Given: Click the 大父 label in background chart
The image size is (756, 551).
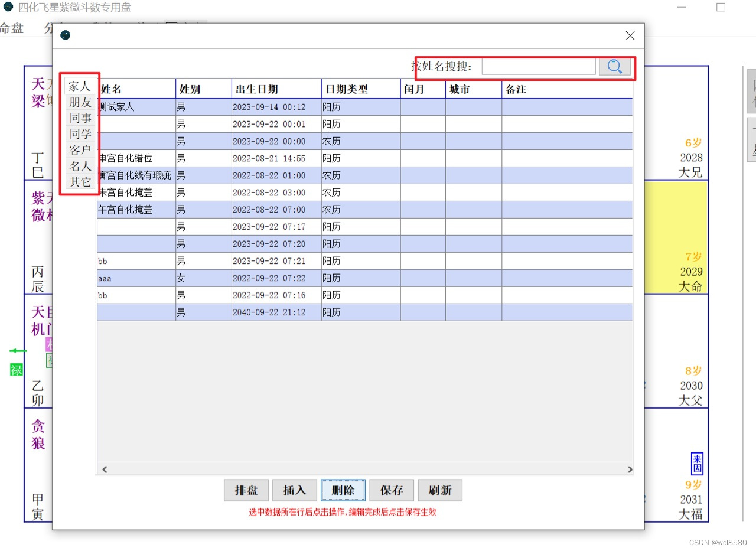Looking at the screenshot, I should point(690,400).
